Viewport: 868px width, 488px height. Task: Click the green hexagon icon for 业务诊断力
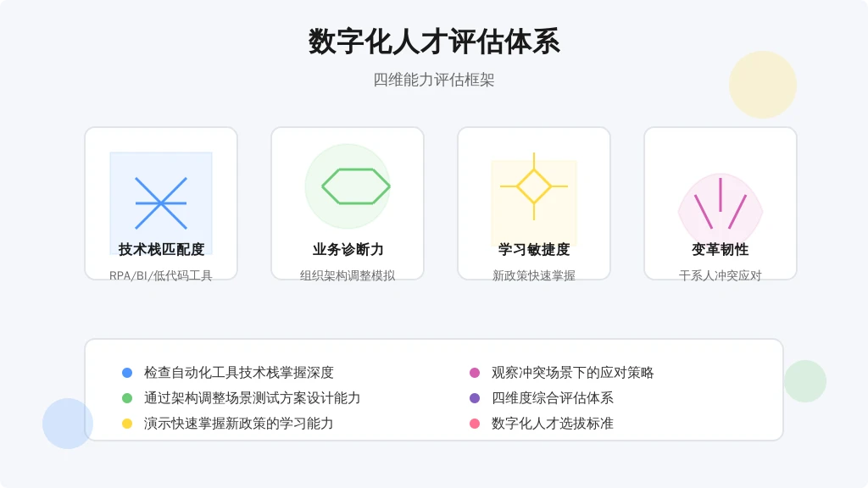(356, 186)
